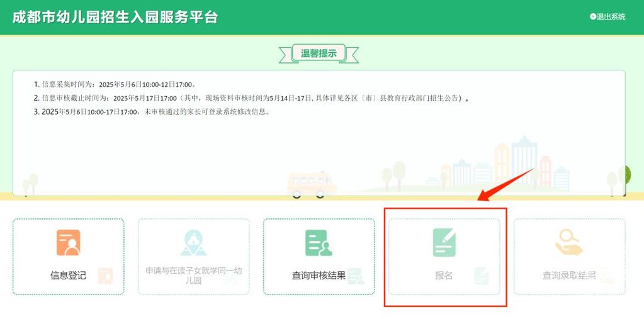Click the second notice line about 信息审核截止时间

pyautogui.click(x=252, y=98)
